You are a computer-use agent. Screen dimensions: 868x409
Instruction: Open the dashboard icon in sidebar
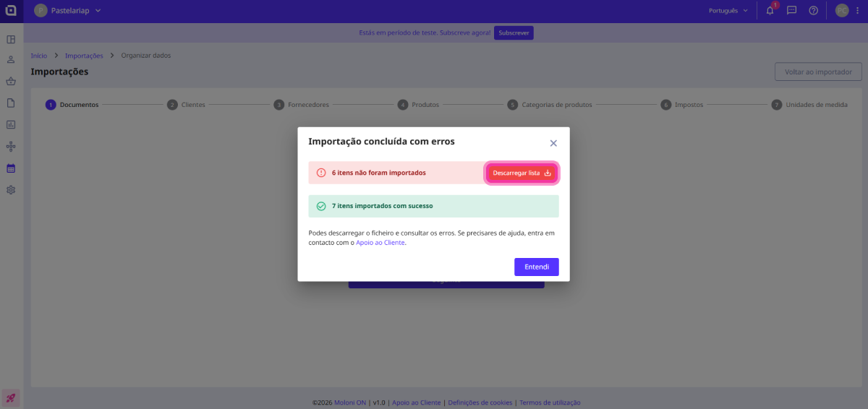11,40
